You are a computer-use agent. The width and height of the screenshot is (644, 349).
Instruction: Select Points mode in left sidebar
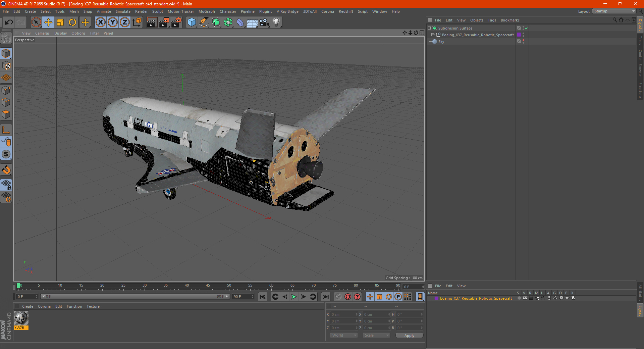point(6,90)
